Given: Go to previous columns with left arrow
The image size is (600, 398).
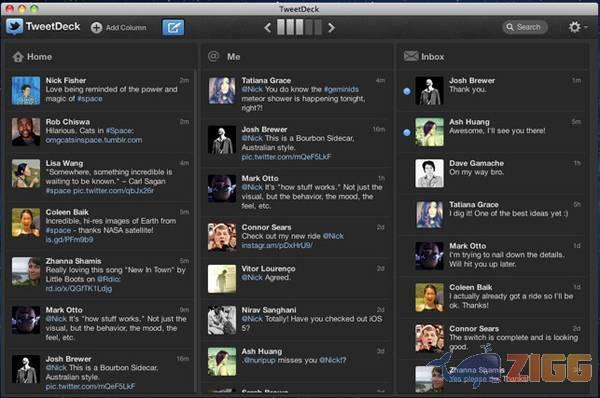Looking at the screenshot, I should (x=268, y=28).
